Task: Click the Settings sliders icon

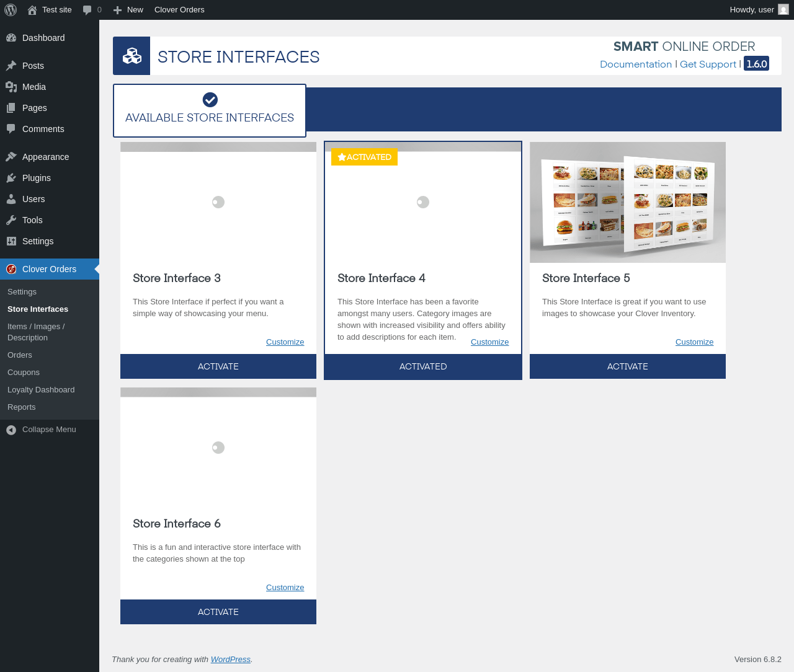Action: pyautogui.click(x=11, y=241)
